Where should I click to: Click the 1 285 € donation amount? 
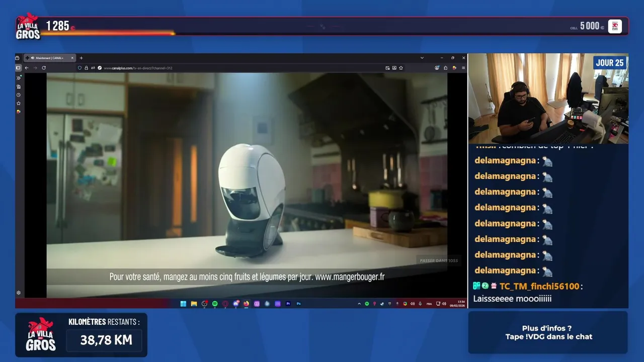[60, 26]
